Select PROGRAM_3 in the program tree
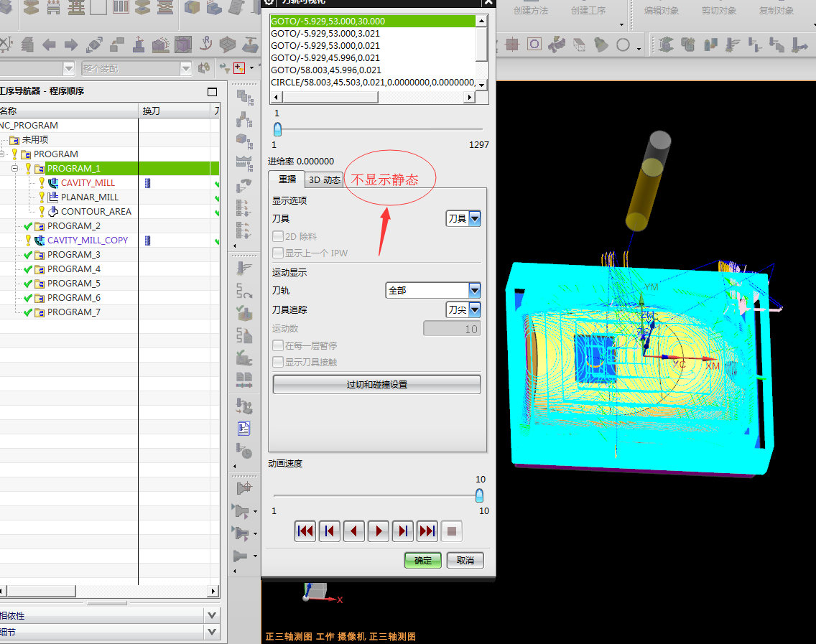The height and width of the screenshot is (644, 816). click(x=73, y=255)
